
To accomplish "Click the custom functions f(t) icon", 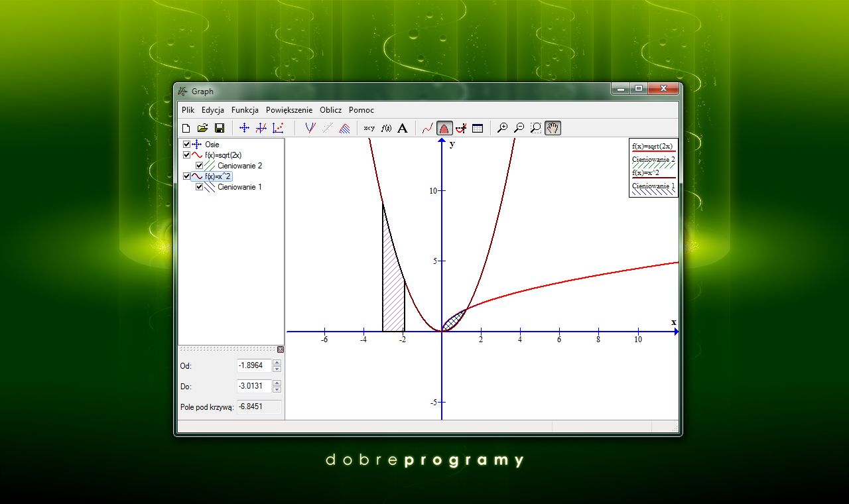I will pos(386,128).
